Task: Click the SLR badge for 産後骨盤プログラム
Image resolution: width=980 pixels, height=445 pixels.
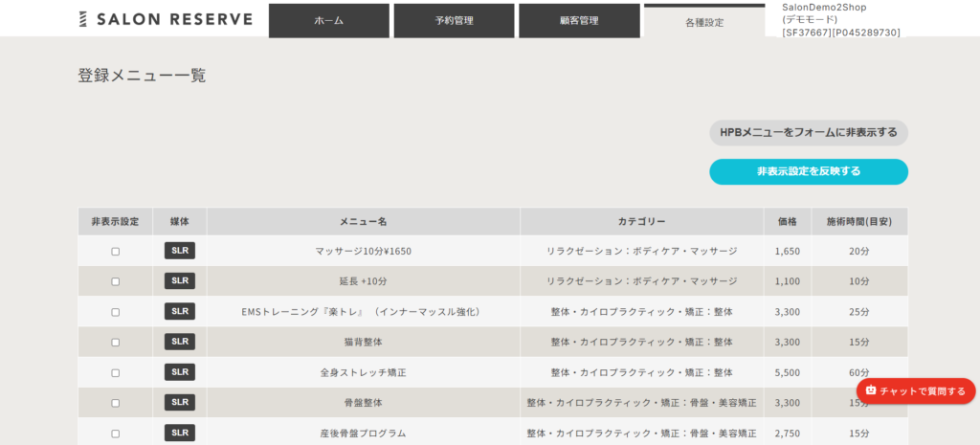Action: [180, 433]
